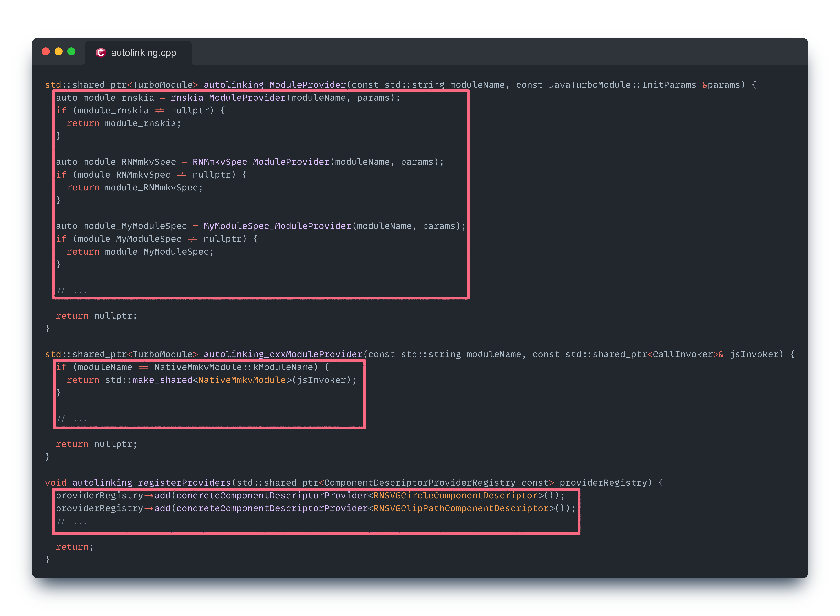This screenshot has width=840, height=616.
Task: Click the void keyword
Action: [56, 482]
